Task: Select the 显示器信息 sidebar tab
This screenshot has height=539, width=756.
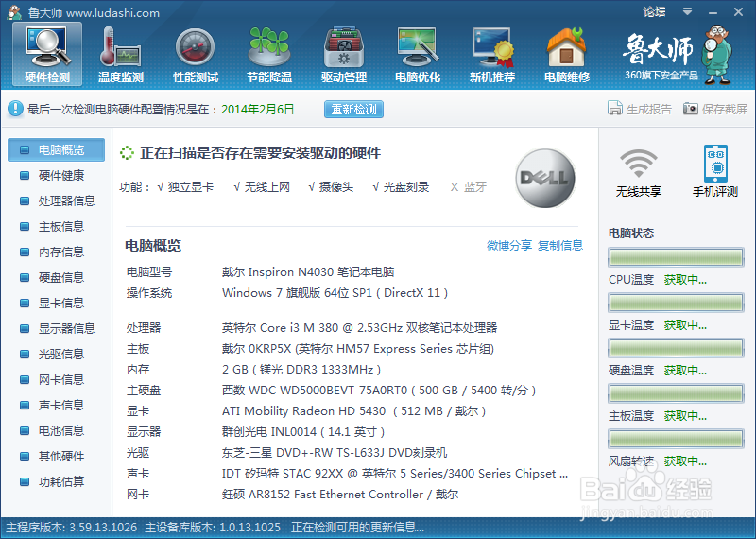Action: pyautogui.click(x=57, y=329)
